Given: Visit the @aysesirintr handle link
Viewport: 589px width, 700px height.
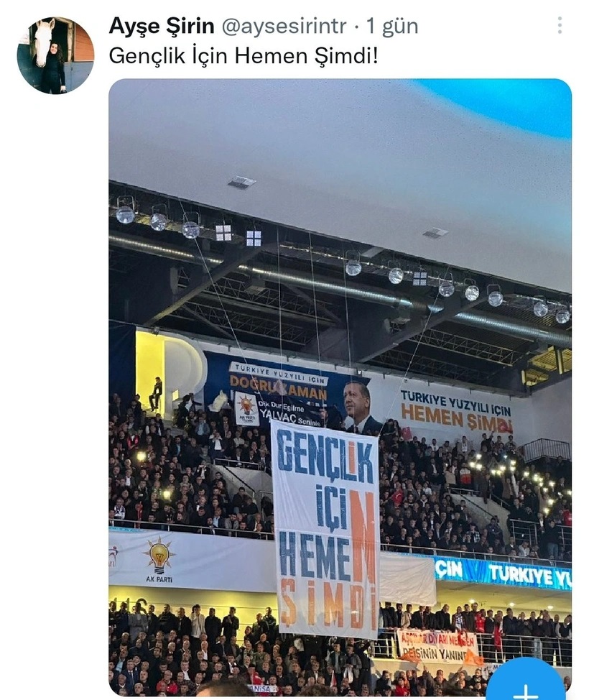Looking at the screenshot, I should pos(284,27).
